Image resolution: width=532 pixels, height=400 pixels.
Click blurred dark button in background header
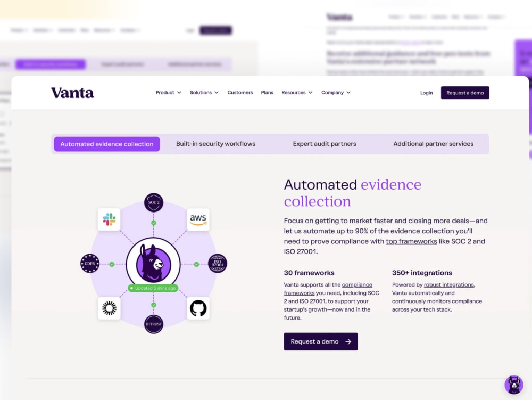tap(216, 30)
